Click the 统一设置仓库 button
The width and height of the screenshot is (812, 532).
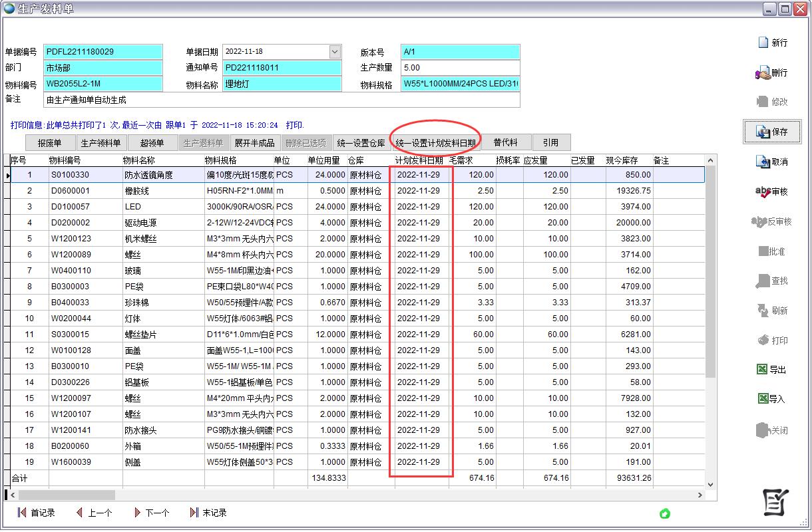(x=361, y=143)
